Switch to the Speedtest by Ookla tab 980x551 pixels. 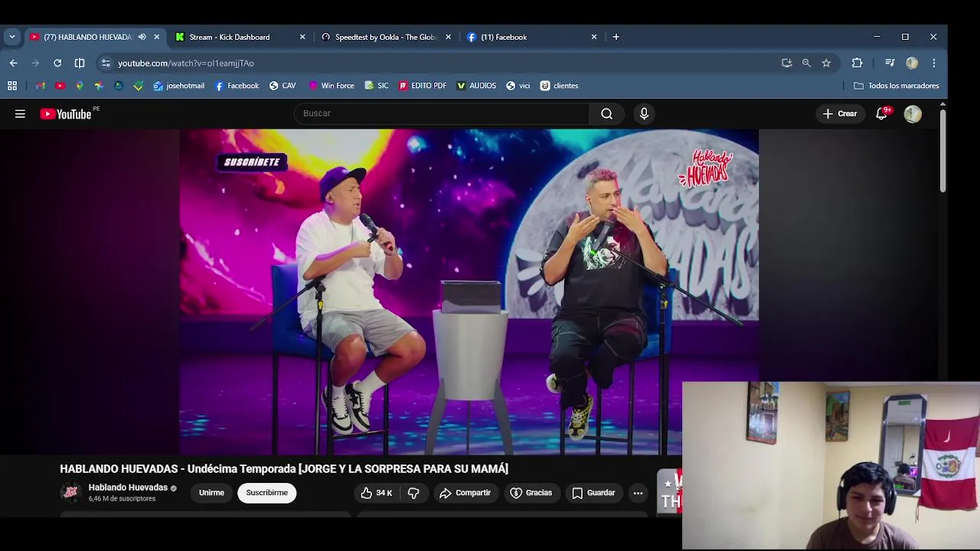(385, 37)
